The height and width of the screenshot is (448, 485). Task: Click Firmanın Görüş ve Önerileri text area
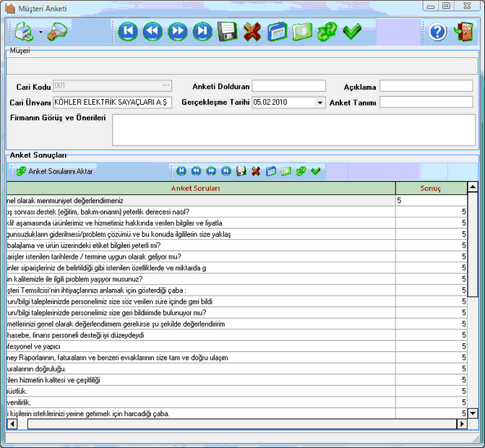(x=294, y=130)
